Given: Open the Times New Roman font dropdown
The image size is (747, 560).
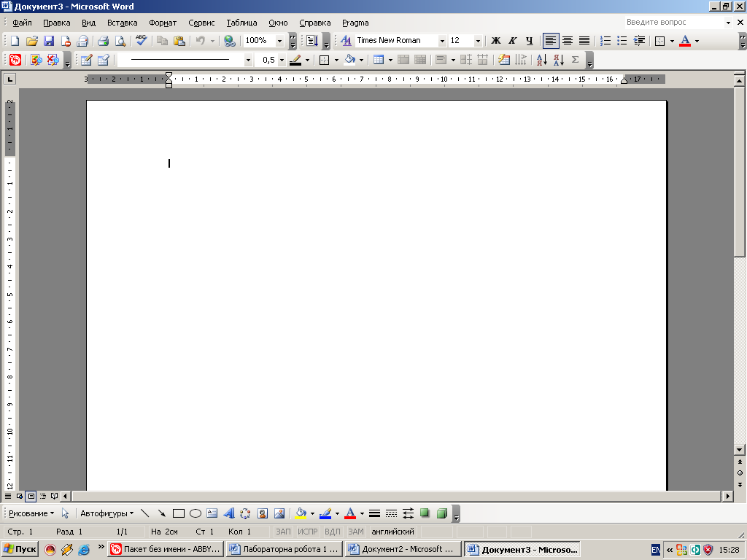Looking at the screenshot, I should [x=442, y=41].
